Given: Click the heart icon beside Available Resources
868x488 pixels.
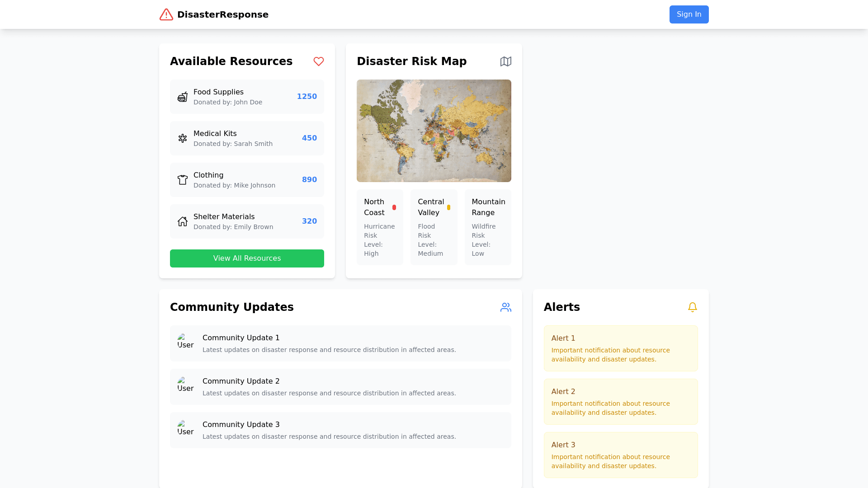Looking at the screenshot, I should coord(319,61).
